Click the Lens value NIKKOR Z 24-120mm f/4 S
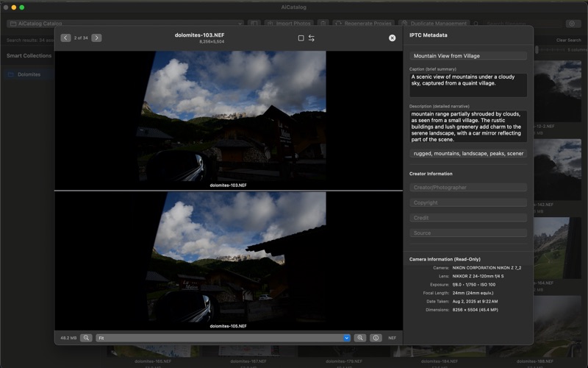This screenshot has width=588, height=368. click(478, 276)
